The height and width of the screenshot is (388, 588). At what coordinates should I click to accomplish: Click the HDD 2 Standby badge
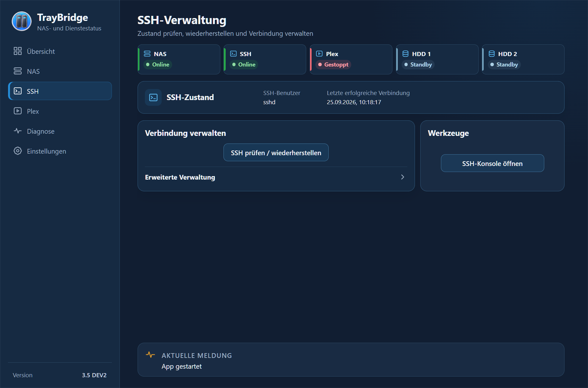(504, 64)
